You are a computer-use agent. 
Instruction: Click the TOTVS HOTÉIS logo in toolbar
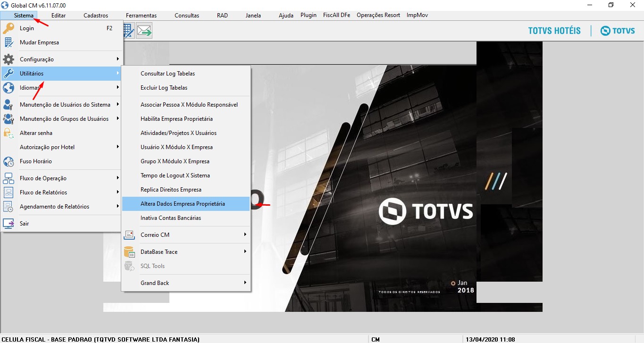click(x=554, y=31)
